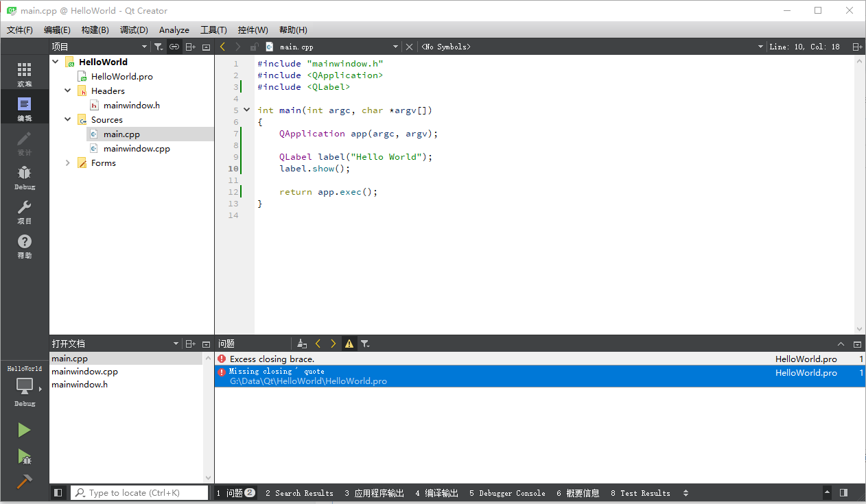
Task: Open the Debug mode in the sidebar
Action: [25, 176]
